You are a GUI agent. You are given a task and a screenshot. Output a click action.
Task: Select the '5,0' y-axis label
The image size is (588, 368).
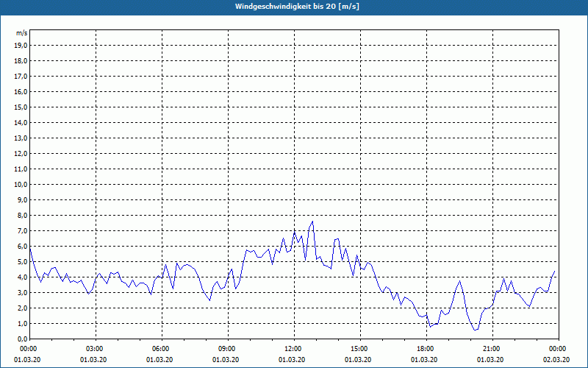click(x=22, y=262)
